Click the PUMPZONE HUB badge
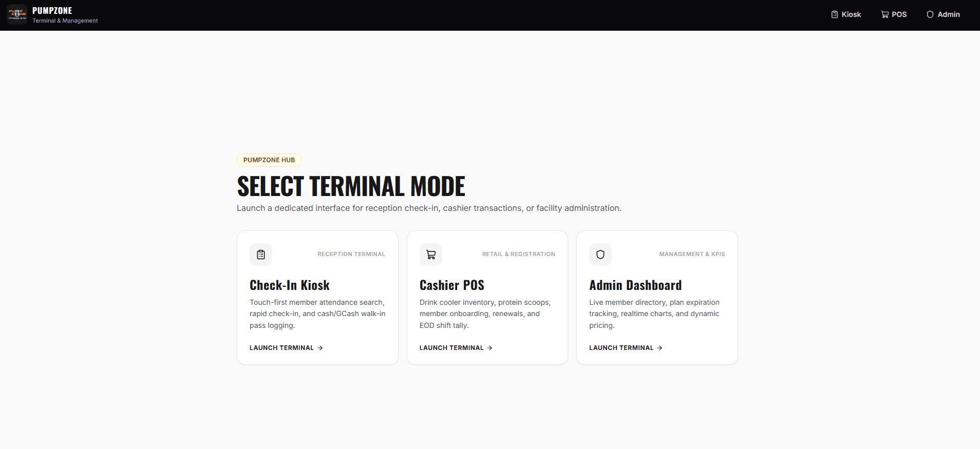Image resolution: width=980 pixels, height=449 pixels. (x=269, y=160)
